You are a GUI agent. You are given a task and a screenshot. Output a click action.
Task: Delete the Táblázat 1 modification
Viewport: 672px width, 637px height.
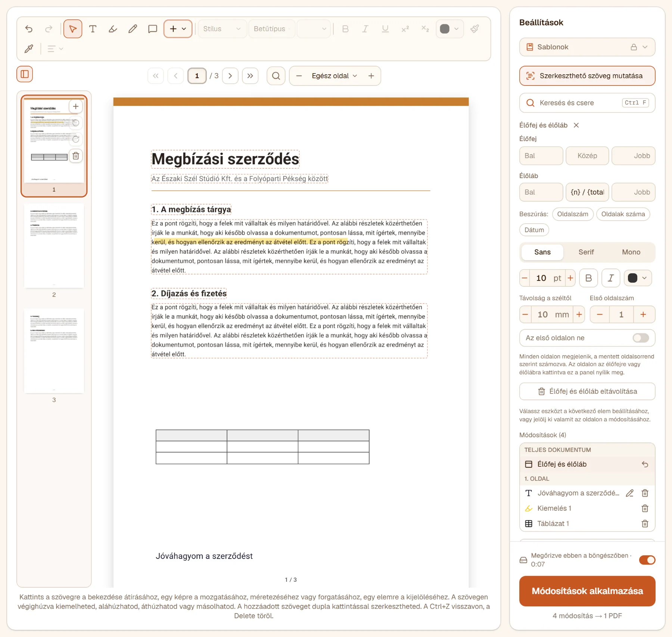pos(645,523)
